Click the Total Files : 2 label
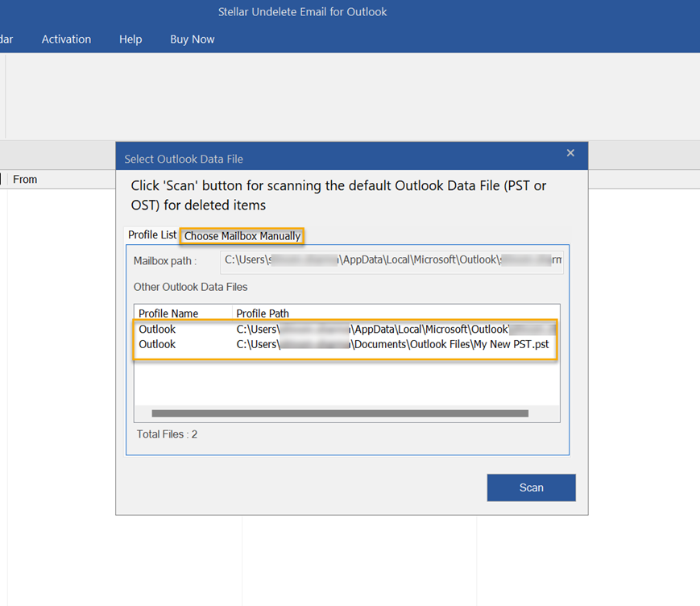 [167, 434]
